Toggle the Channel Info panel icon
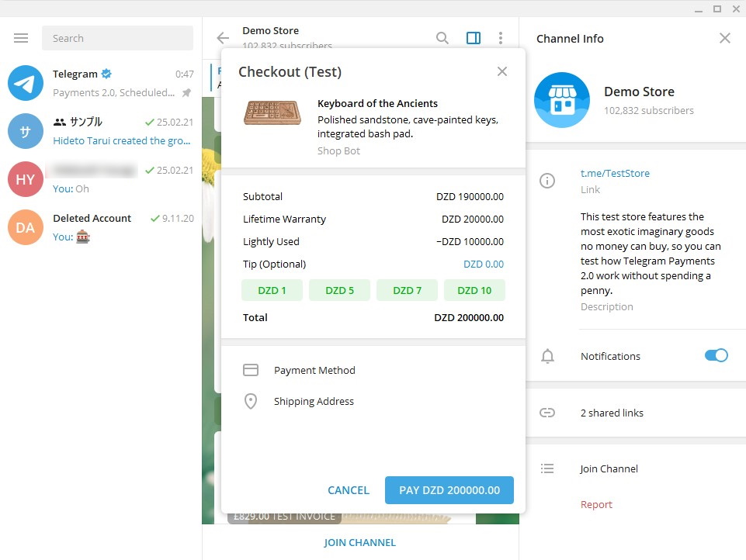Viewport: 746px width, 560px height. tap(473, 37)
